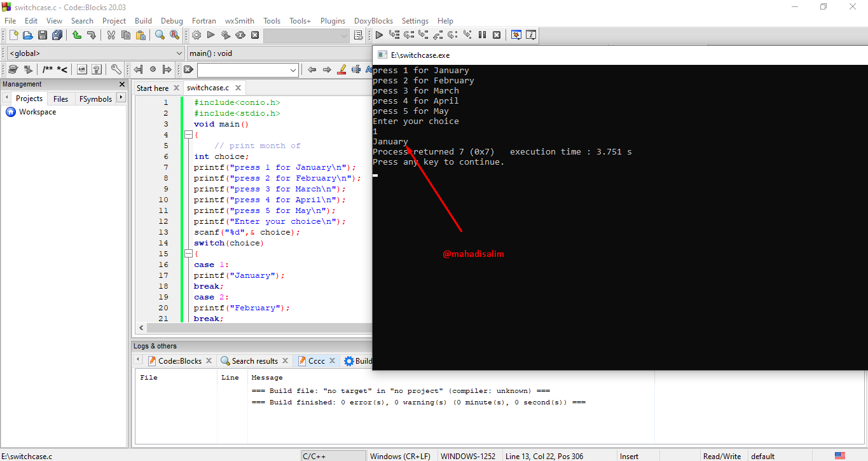Show more Management panel tabs with right arrow

click(121, 99)
